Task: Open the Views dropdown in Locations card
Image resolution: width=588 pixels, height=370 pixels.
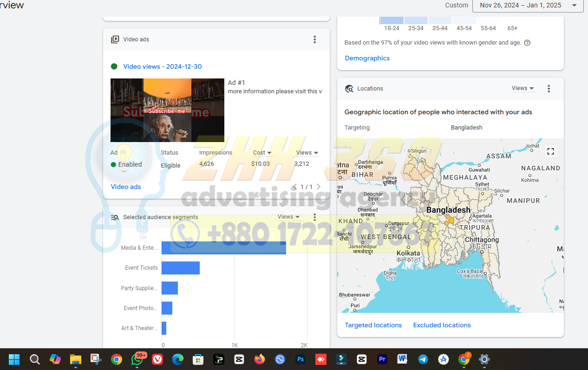Action: click(x=523, y=88)
